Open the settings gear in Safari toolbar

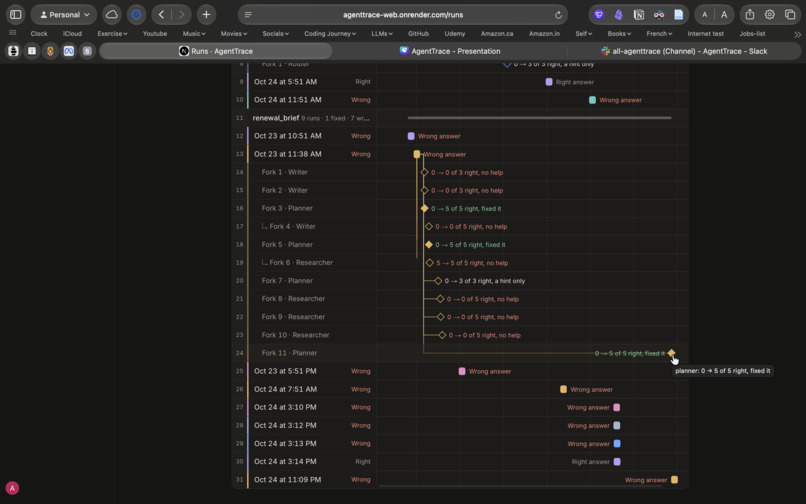770,14
